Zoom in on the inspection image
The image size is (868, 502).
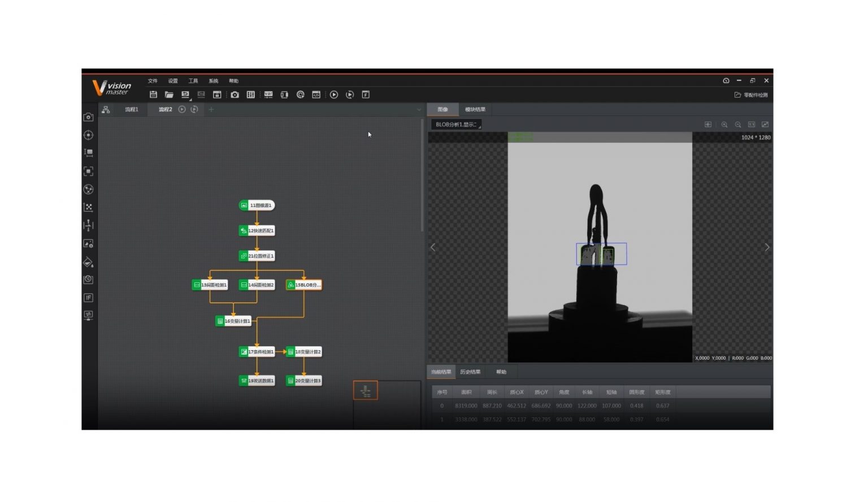pos(725,124)
